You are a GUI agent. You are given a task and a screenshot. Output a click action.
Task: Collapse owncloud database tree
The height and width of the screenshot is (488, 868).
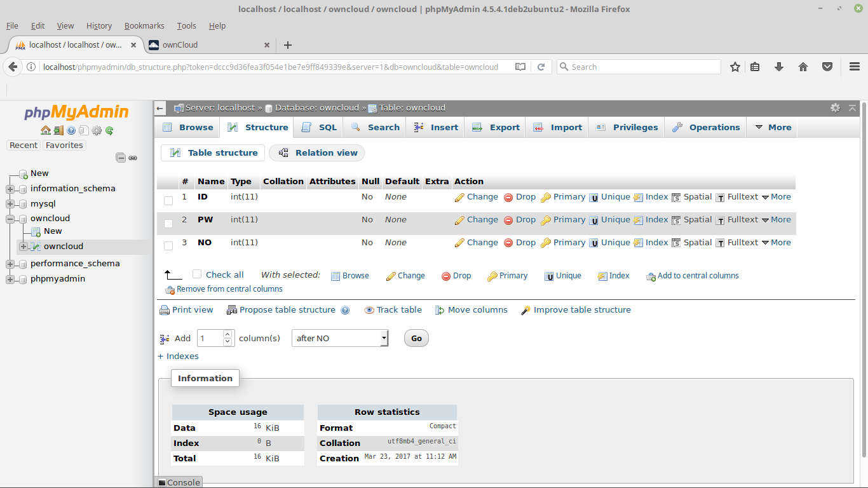click(10, 219)
